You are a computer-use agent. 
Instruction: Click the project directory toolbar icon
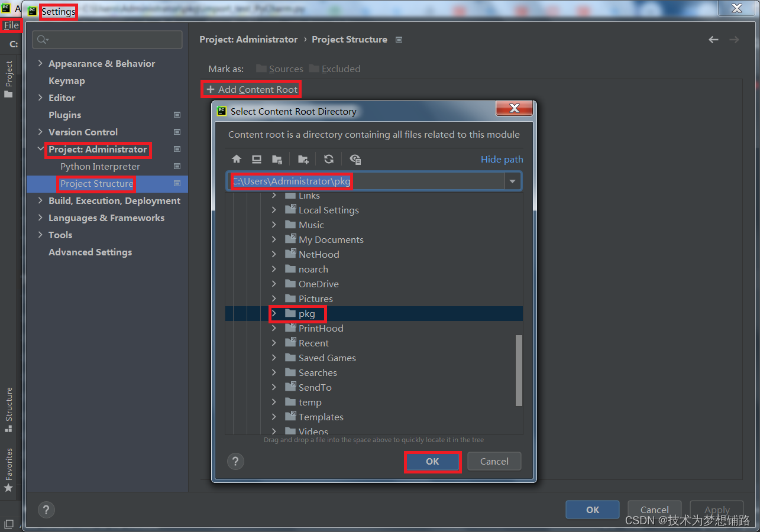pyautogui.click(x=277, y=159)
